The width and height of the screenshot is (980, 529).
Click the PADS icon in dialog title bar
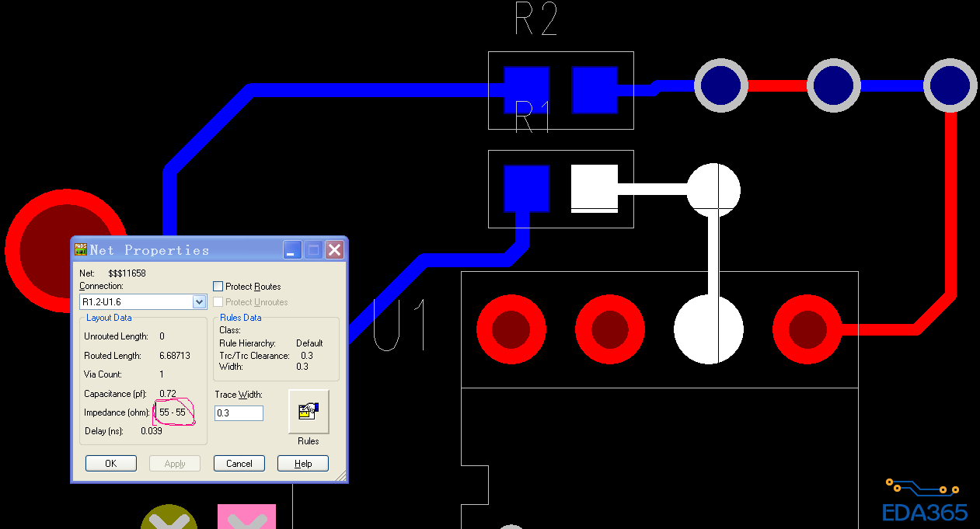coord(81,249)
